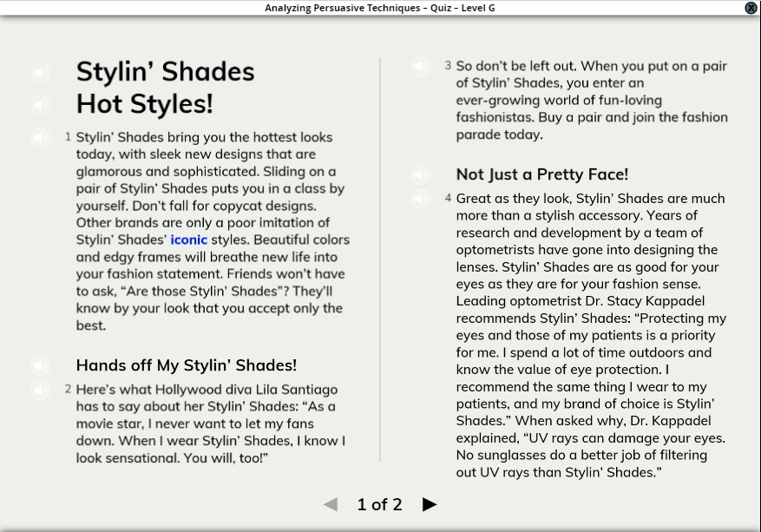Play audio for "Hands off My Stylin' Shades!" heading
This screenshot has height=532, width=761.
[x=41, y=365]
